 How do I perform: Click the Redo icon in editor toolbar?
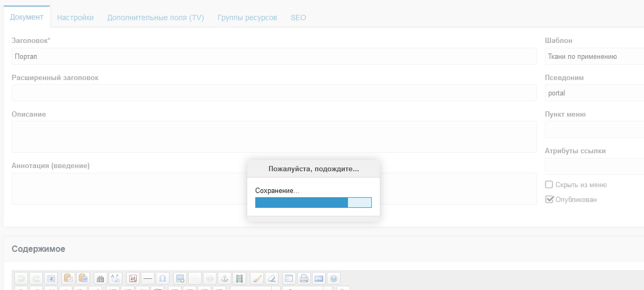click(x=36, y=278)
